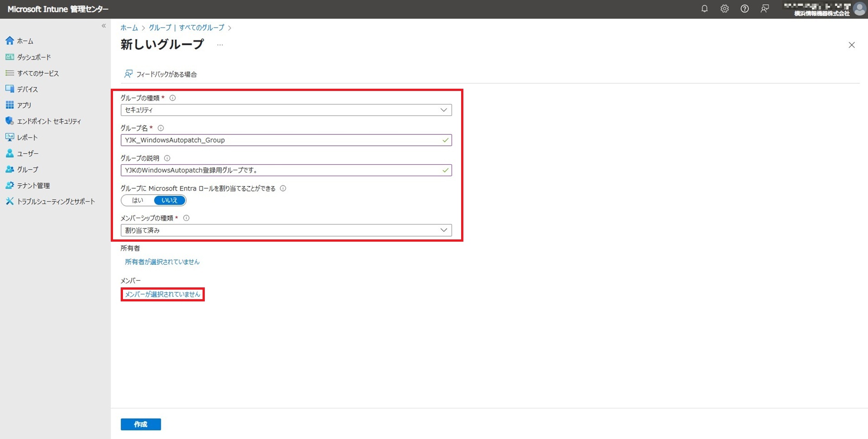Image resolution: width=868 pixels, height=439 pixels.
Task: Select いいえ for Entra role assignment
Action: 170,200
